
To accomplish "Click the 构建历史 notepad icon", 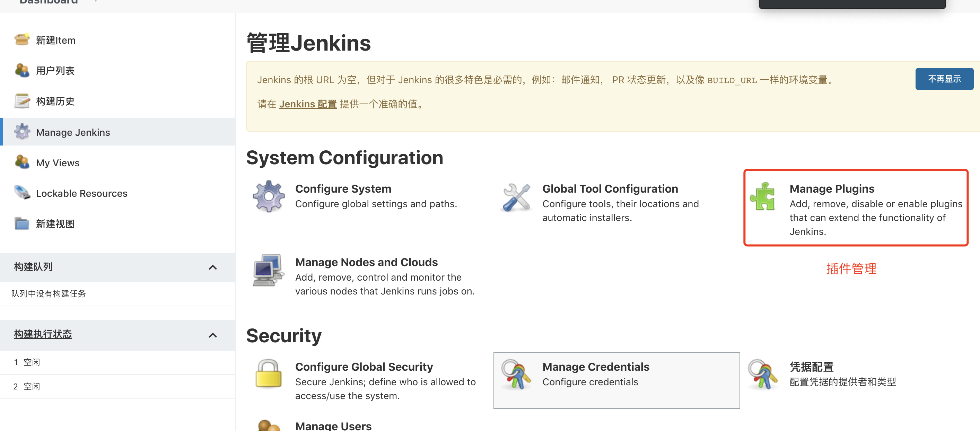I will (x=22, y=101).
